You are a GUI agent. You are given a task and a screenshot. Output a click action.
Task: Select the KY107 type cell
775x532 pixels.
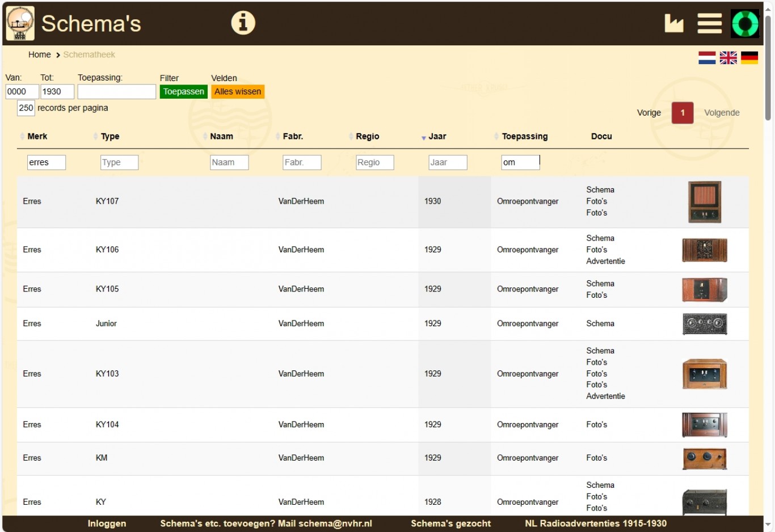tap(107, 201)
